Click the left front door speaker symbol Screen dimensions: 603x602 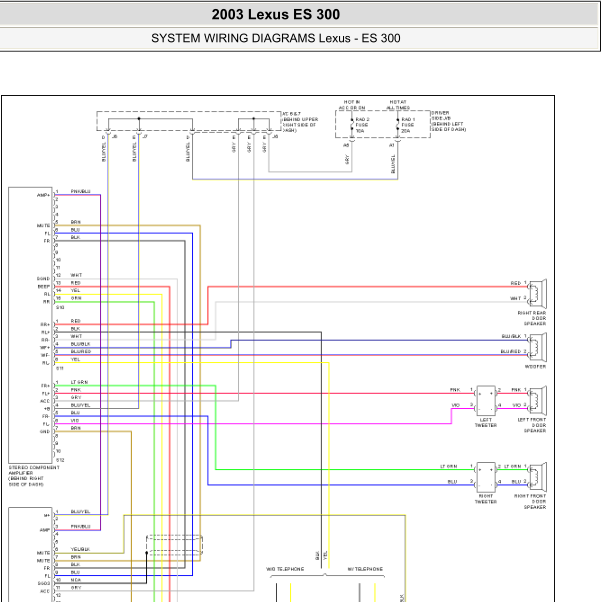tap(537, 400)
